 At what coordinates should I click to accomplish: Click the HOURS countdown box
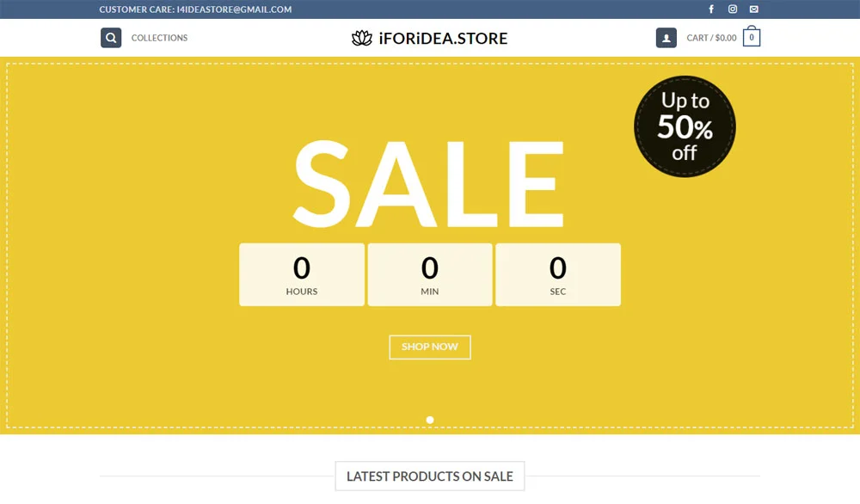tap(302, 274)
